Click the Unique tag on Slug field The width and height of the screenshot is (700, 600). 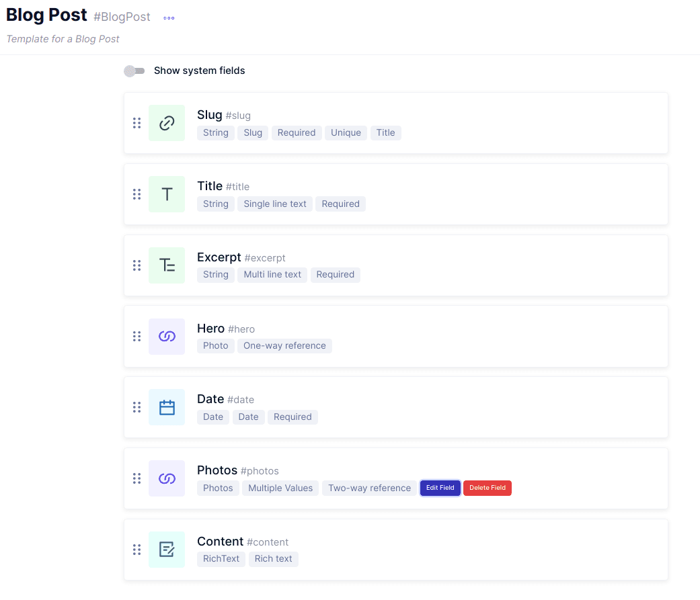coord(346,133)
